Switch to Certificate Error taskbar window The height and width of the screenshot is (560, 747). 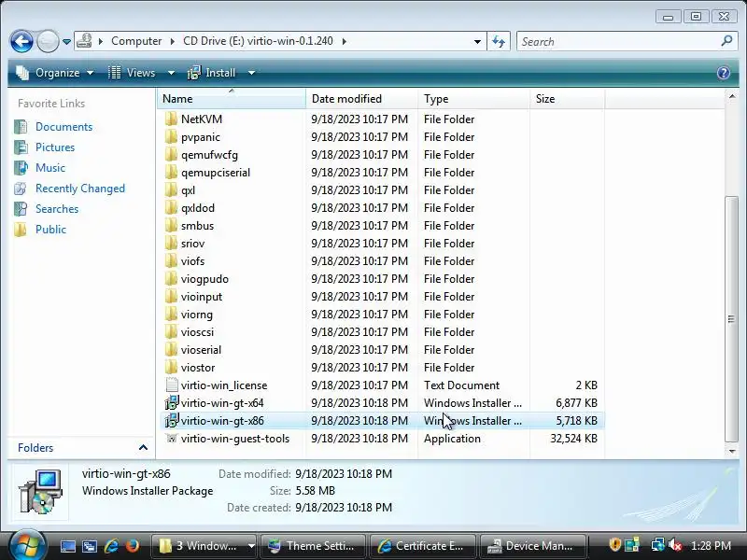tap(422, 546)
